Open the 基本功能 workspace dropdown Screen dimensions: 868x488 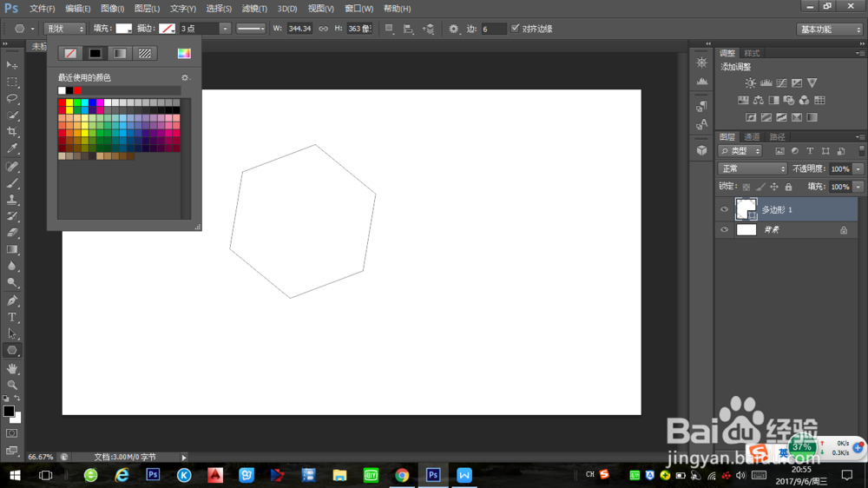coord(830,29)
